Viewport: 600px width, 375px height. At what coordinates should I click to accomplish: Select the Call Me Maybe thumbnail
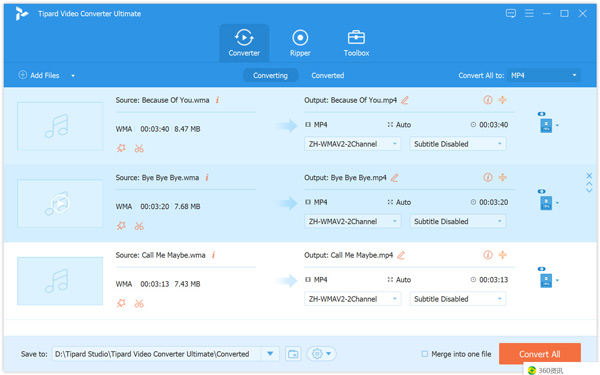[60, 281]
